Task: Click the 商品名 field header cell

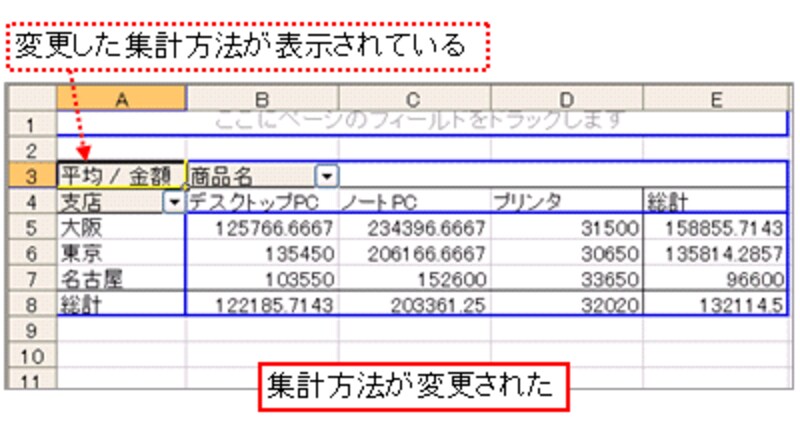Action: tap(262, 177)
